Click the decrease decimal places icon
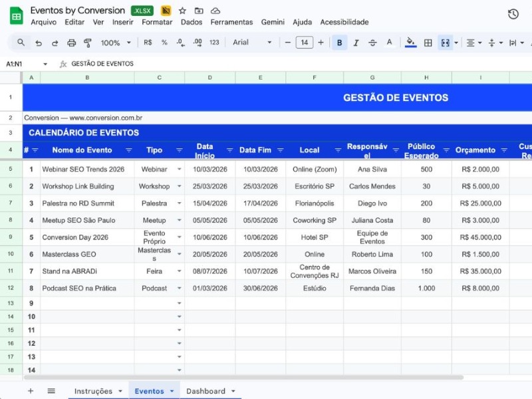Image resolution: width=532 pixels, height=399 pixels. coord(180,43)
